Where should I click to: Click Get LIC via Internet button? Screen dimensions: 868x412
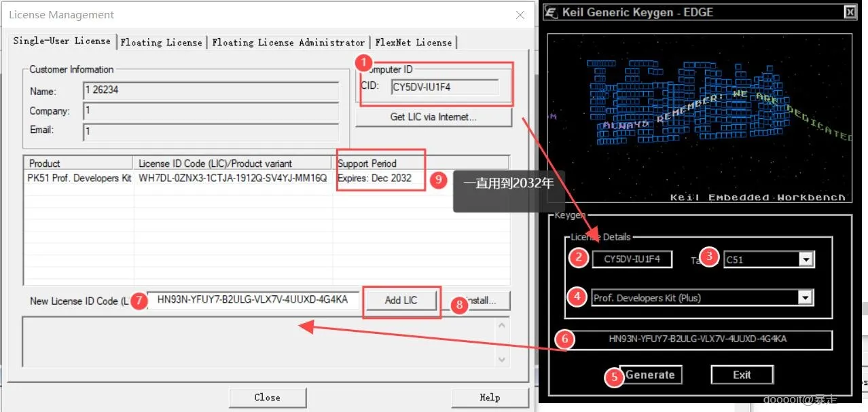433,117
